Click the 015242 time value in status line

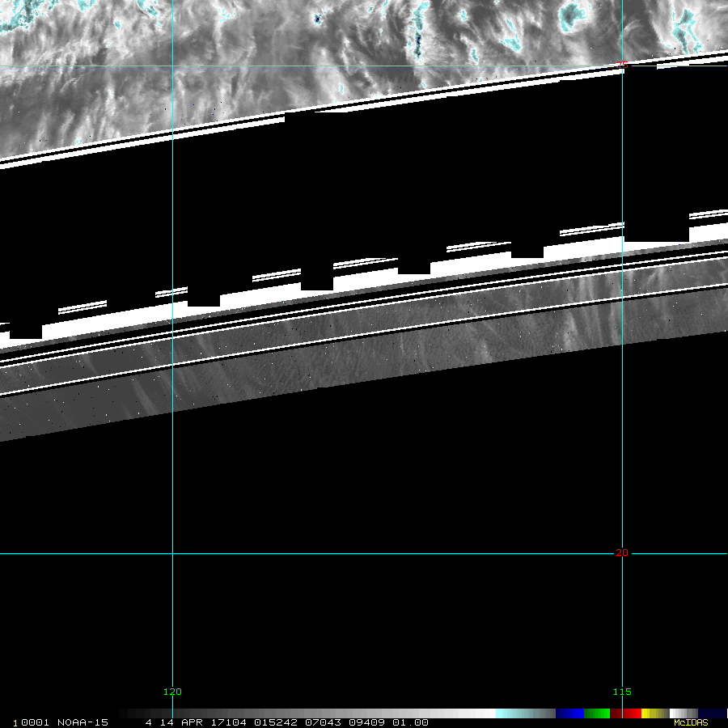[274, 722]
